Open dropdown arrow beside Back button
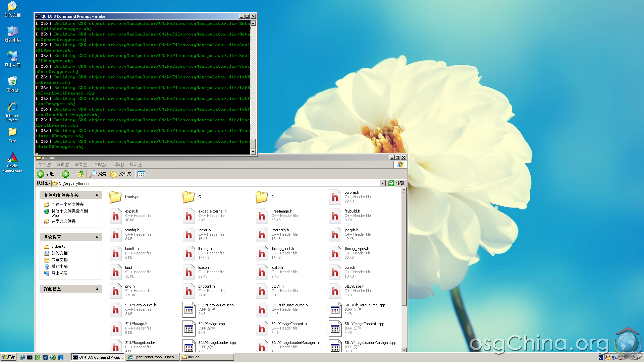 coord(58,174)
